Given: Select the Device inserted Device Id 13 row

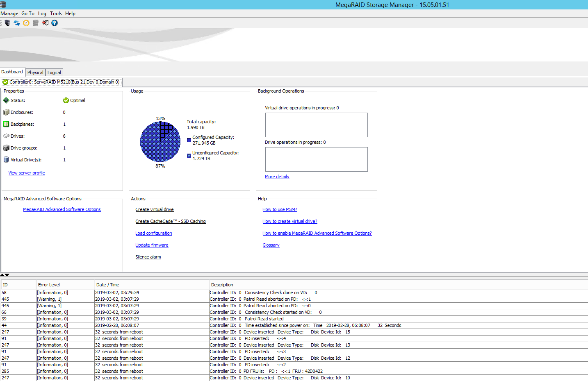Looking at the screenshot, I should (x=294, y=345).
